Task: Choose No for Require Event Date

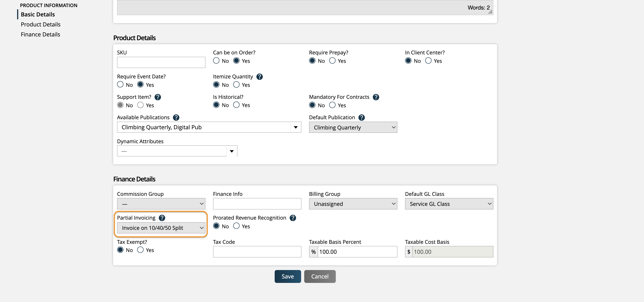Action: 120,84
